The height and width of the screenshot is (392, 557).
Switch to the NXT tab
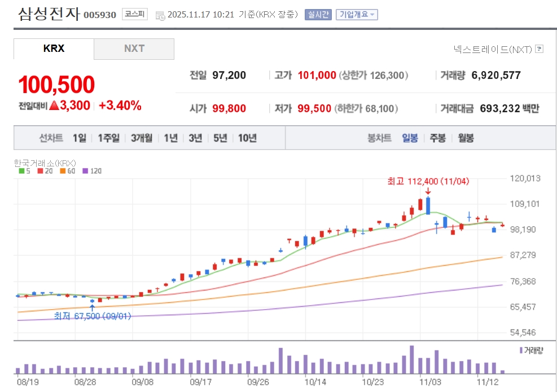point(134,49)
